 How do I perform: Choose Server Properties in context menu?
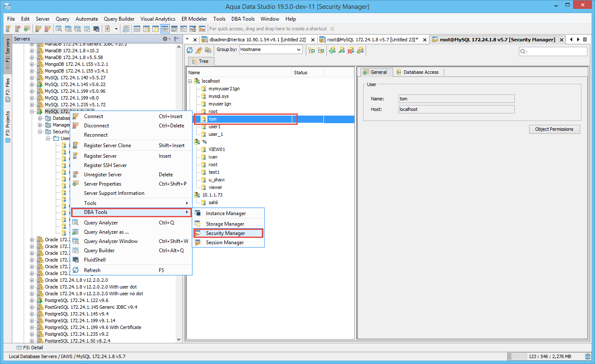131,184
